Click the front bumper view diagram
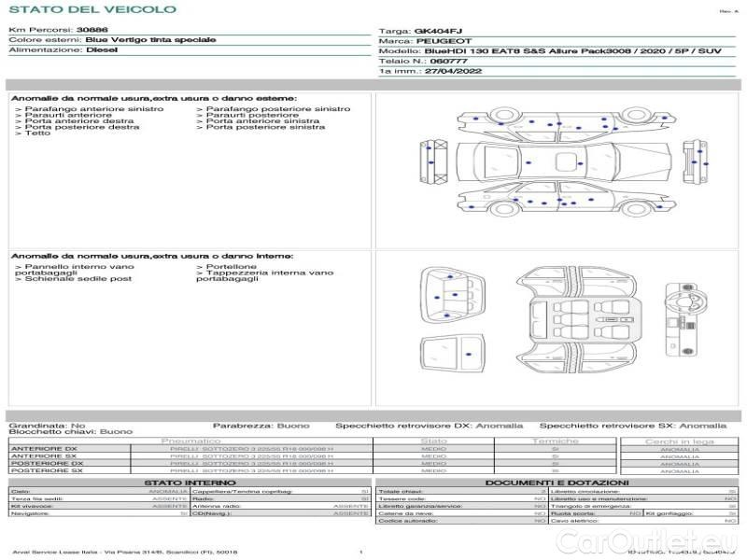 [x=436, y=161]
